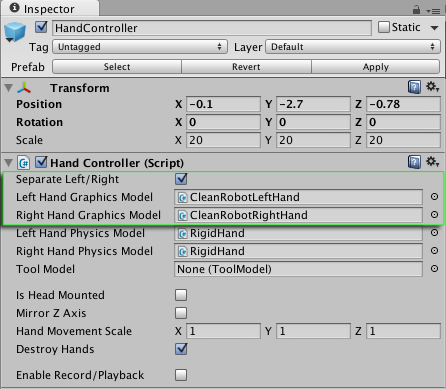Click the Prefab Apply button
The image size is (446, 389).
[376, 67]
